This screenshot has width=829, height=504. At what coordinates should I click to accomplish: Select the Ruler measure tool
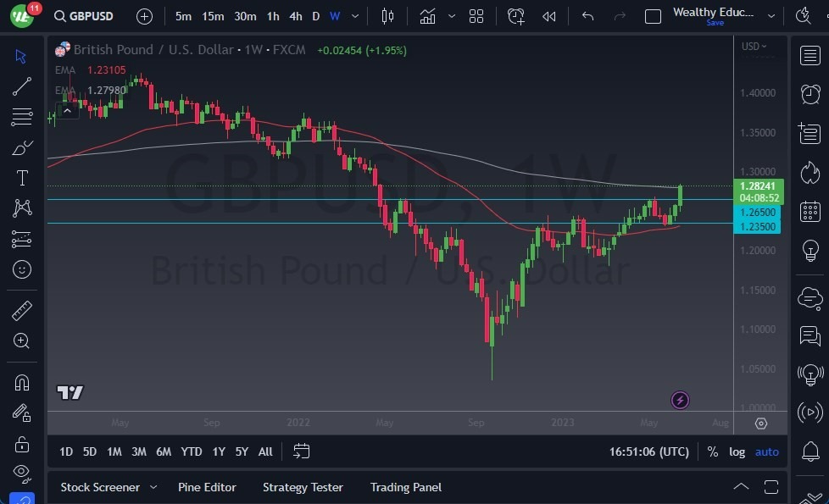(23, 310)
